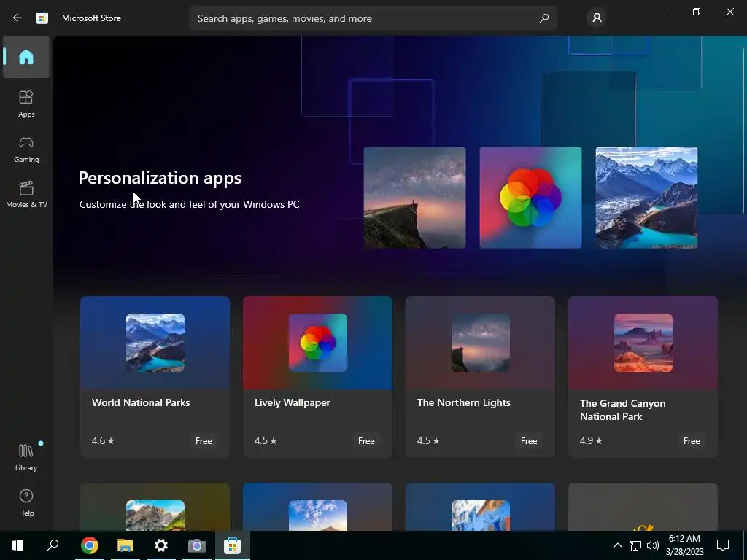Open the notifications action center icon
Image resolution: width=747 pixels, height=560 pixels.
point(723,545)
